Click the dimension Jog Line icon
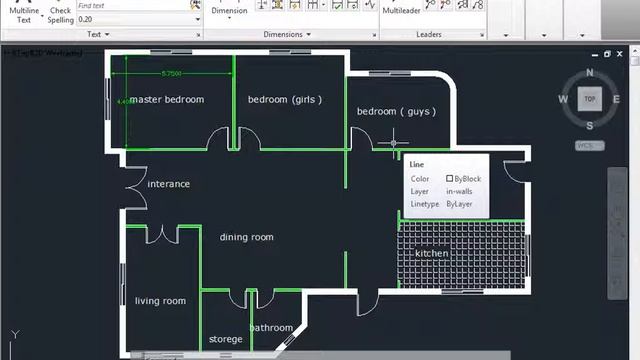The height and width of the screenshot is (360, 640). coord(370,5)
